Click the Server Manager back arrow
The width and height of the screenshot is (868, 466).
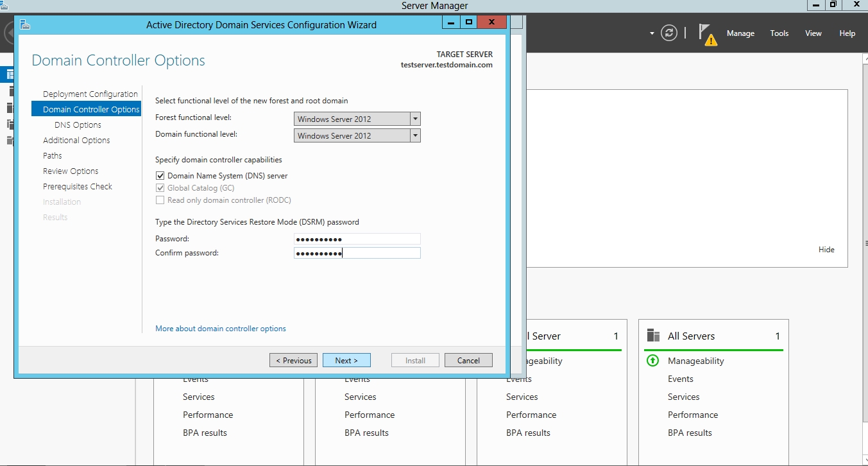(x=8, y=33)
